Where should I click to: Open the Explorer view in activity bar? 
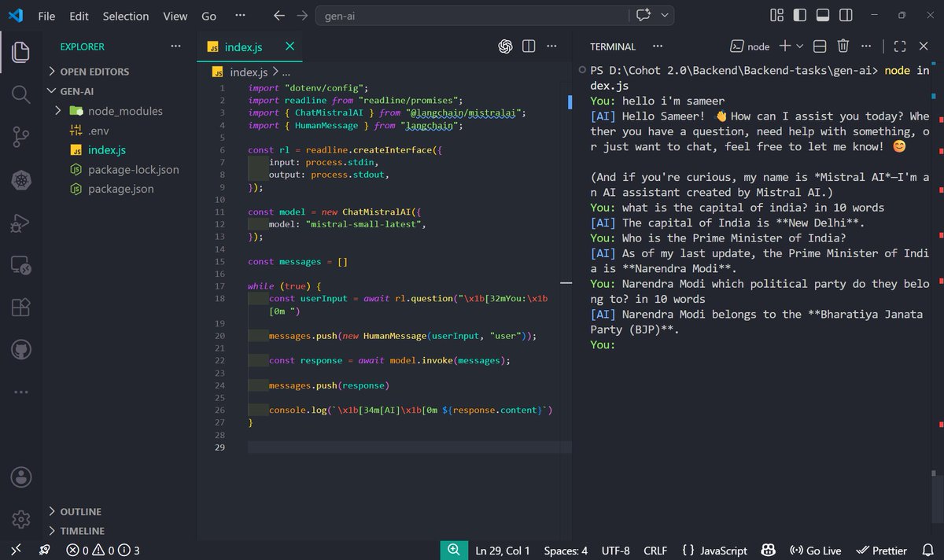(21, 53)
